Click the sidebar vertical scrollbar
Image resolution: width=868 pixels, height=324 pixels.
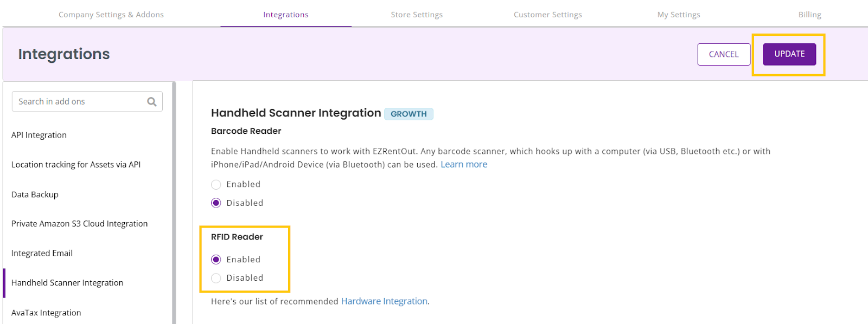pyautogui.click(x=174, y=203)
